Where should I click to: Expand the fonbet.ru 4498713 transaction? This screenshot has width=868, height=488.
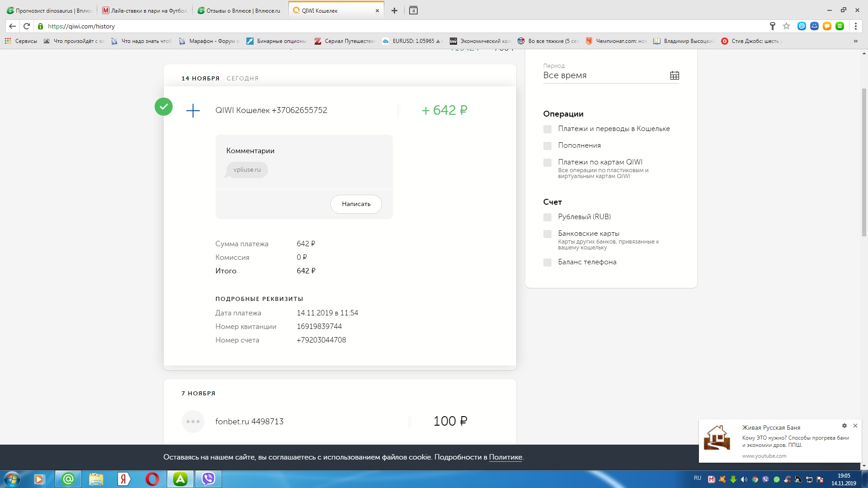point(340,421)
